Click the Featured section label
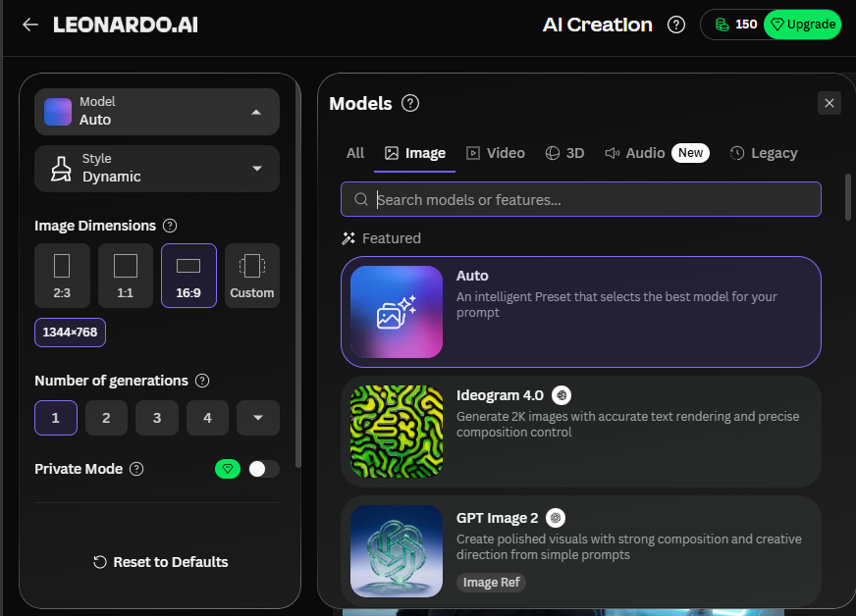 tap(392, 238)
